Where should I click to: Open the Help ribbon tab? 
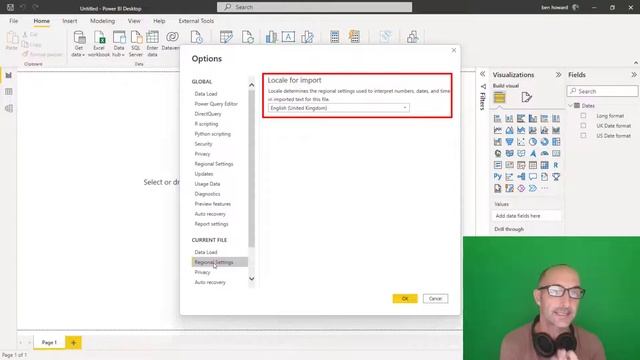(159, 21)
